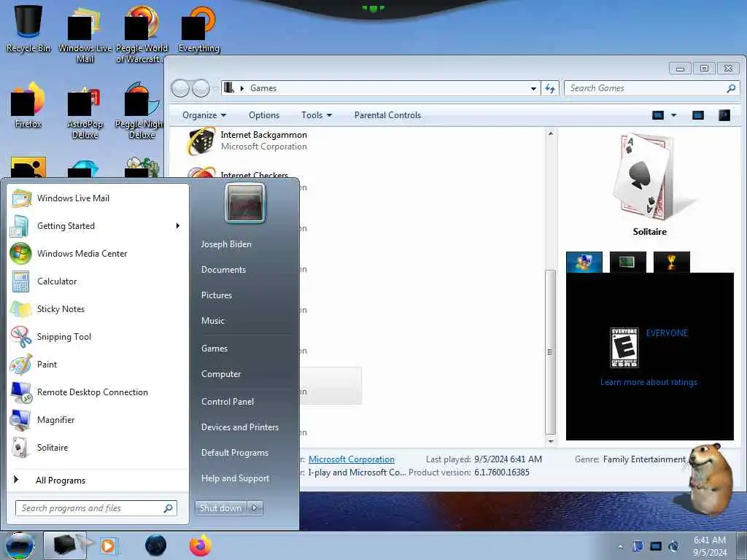Open AstroPop Deluxe desktop shortcut

pos(85,112)
